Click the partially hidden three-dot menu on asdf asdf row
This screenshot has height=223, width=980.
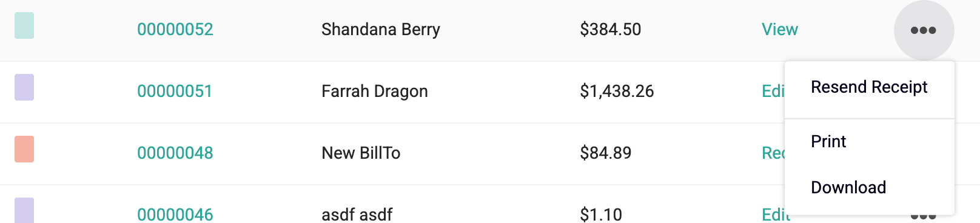924,217
